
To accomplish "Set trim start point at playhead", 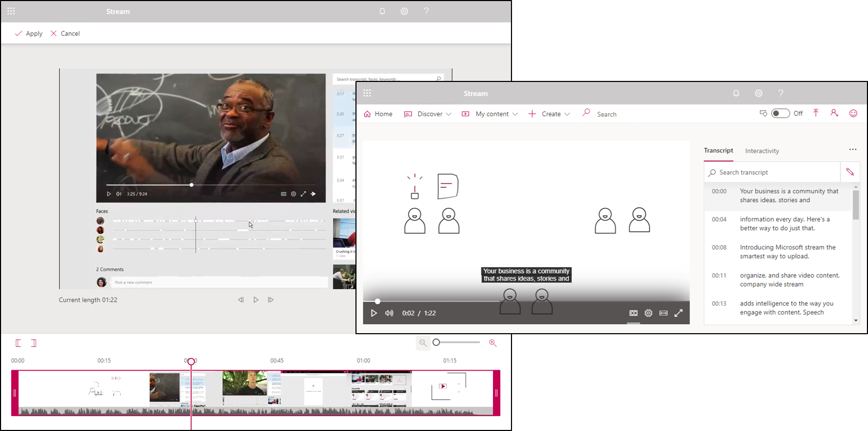I will (x=19, y=343).
